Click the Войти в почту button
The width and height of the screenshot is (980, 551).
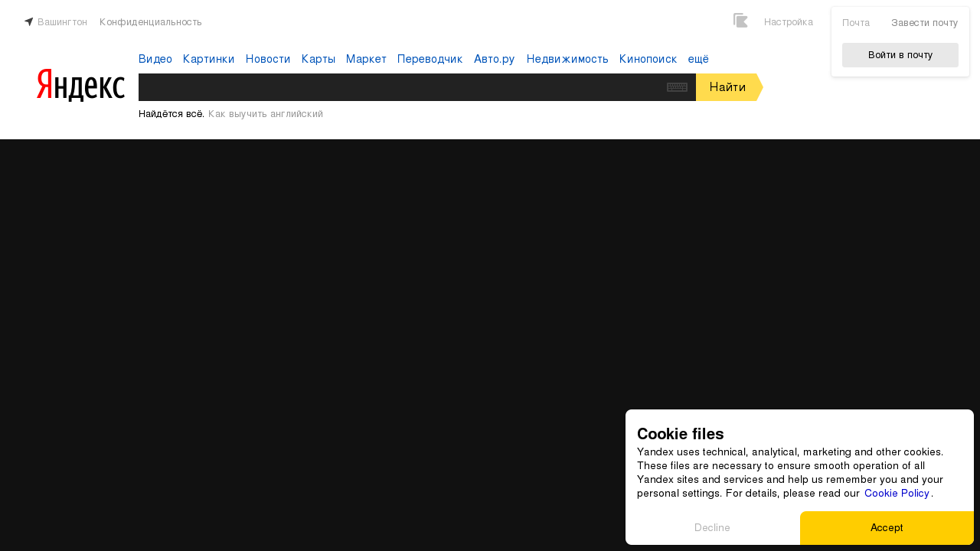coord(900,55)
